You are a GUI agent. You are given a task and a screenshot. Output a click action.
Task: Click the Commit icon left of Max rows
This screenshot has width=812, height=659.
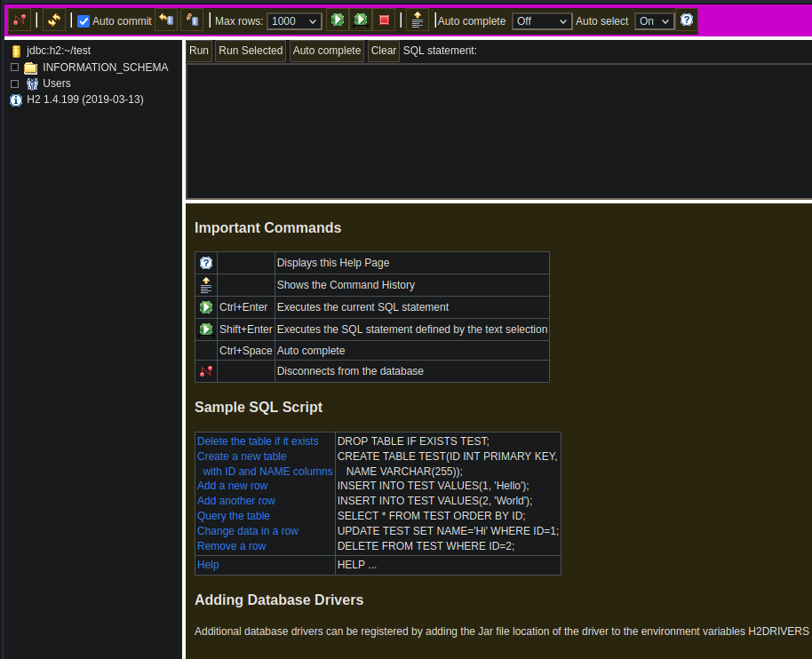pyautogui.click(x=190, y=20)
